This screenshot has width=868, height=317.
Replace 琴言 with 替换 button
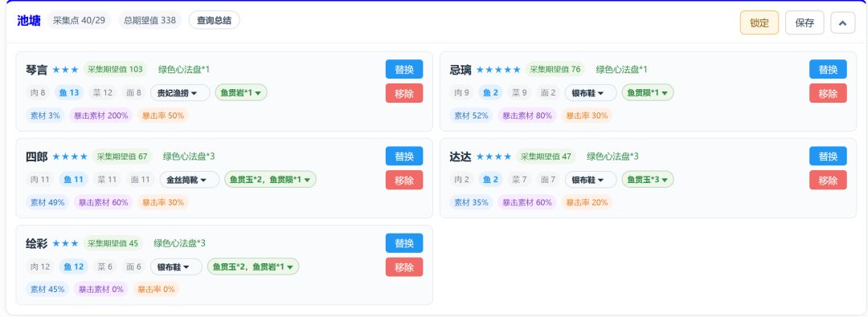(x=404, y=69)
